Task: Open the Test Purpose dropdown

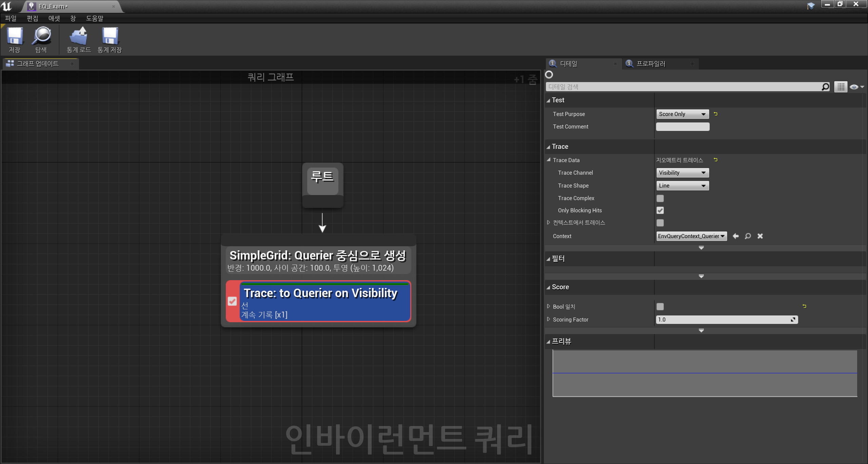Action: coord(682,114)
